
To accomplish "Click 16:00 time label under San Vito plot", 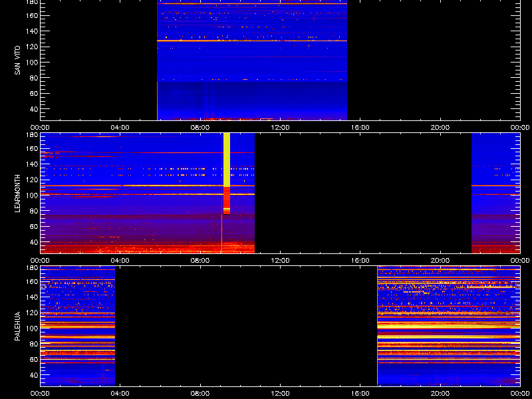I will click(x=360, y=128).
